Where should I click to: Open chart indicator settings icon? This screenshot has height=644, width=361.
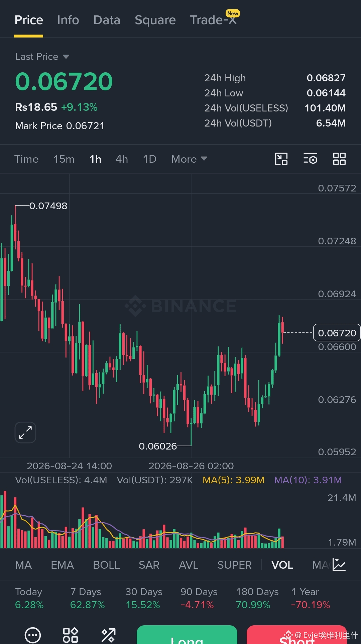point(310,159)
